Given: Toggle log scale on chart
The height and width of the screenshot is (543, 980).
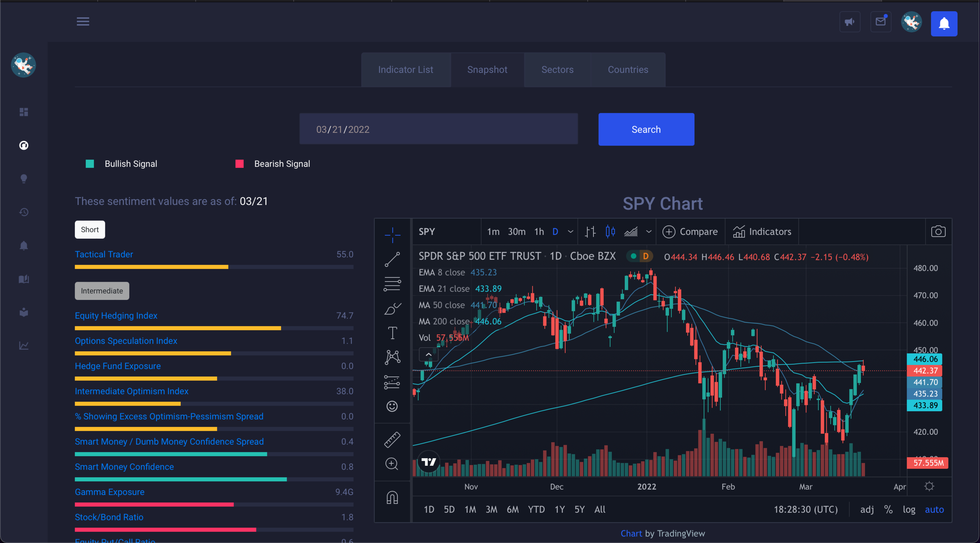Looking at the screenshot, I should coord(909,509).
